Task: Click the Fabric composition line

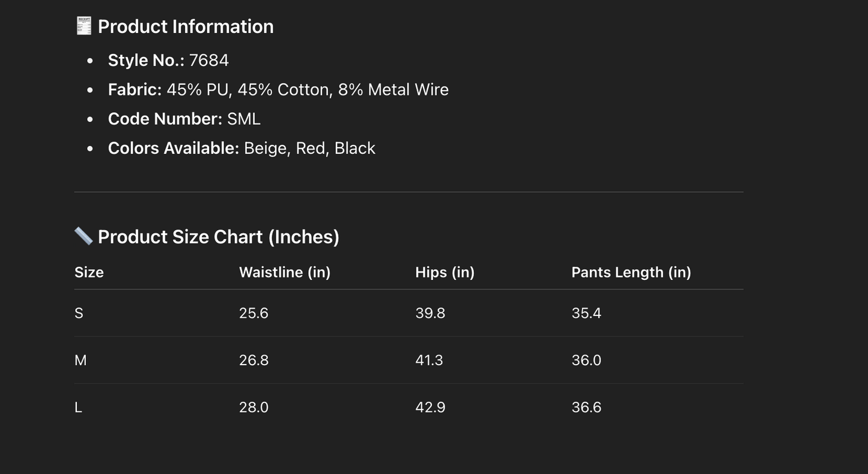Action: click(x=278, y=90)
